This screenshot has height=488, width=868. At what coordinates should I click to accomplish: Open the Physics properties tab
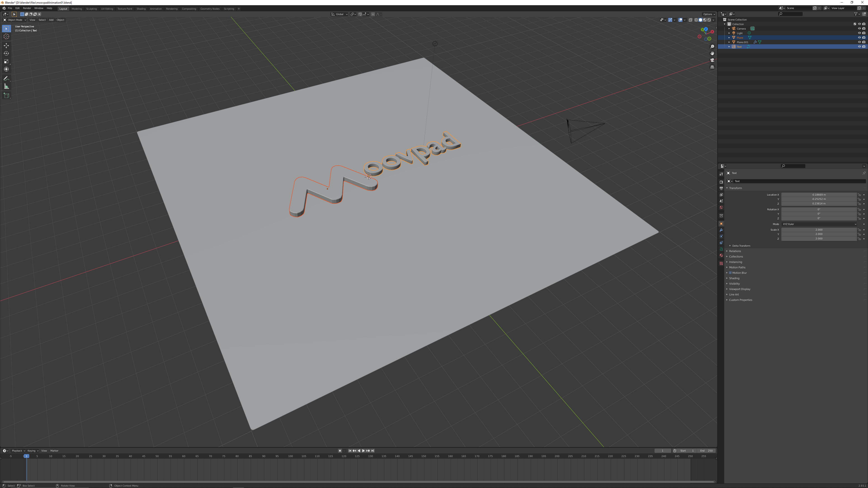tap(721, 236)
